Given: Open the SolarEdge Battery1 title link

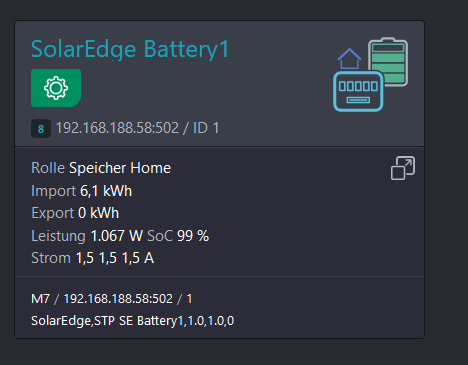Looking at the screenshot, I should pos(130,49).
